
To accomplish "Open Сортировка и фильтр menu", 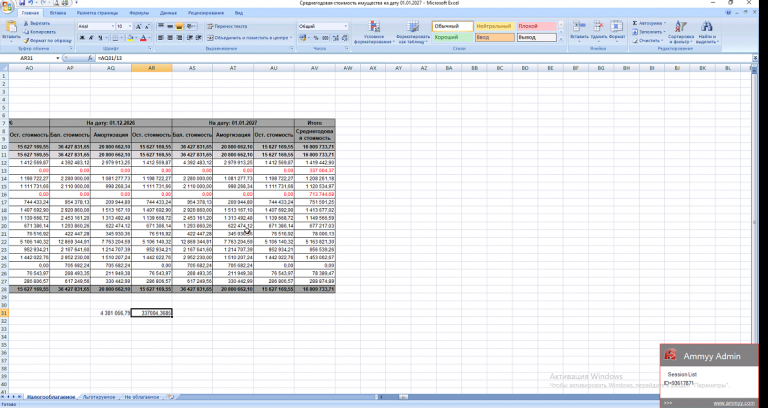I will 681,32.
